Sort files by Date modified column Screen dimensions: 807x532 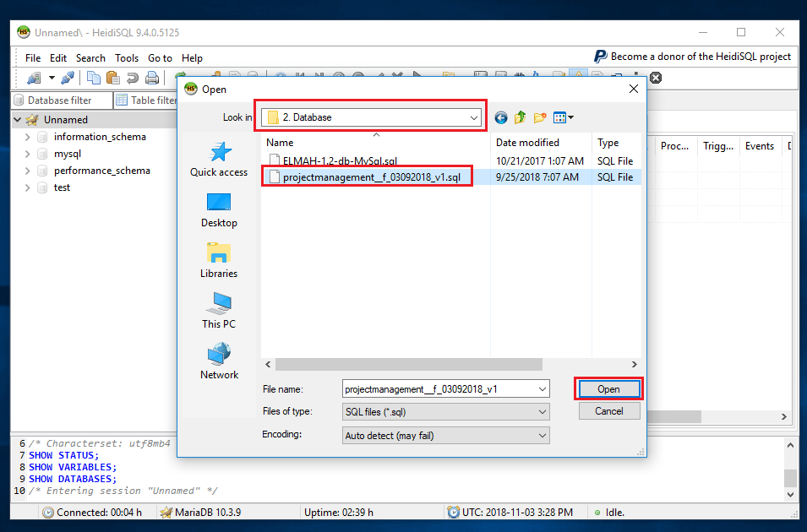tap(541, 143)
